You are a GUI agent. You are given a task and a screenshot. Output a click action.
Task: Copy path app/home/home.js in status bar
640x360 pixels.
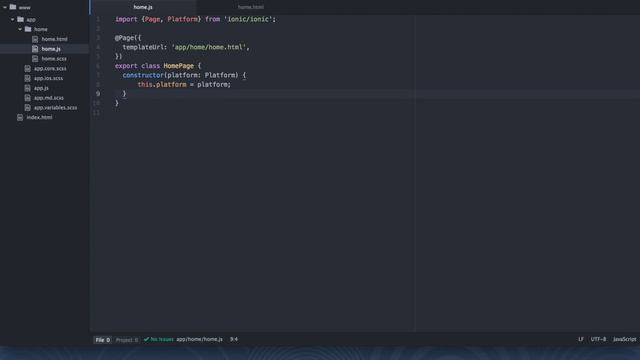click(x=199, y=339)
